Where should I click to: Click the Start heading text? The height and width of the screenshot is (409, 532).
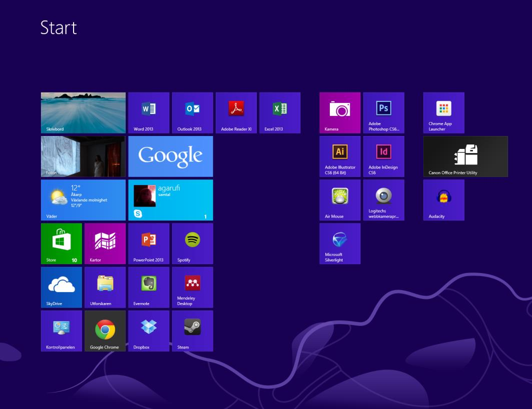(59, 27)
